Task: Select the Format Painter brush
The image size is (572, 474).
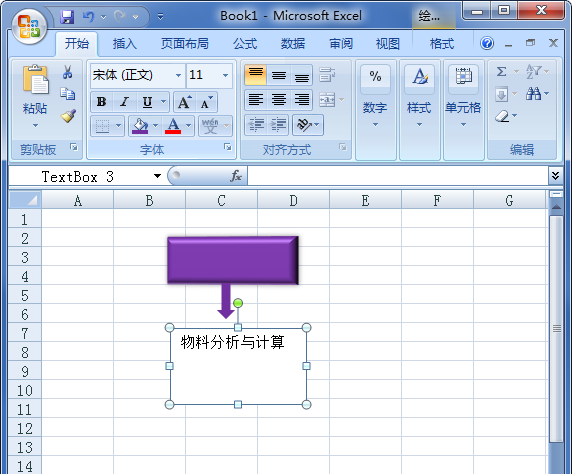Action: coord(68,116)
